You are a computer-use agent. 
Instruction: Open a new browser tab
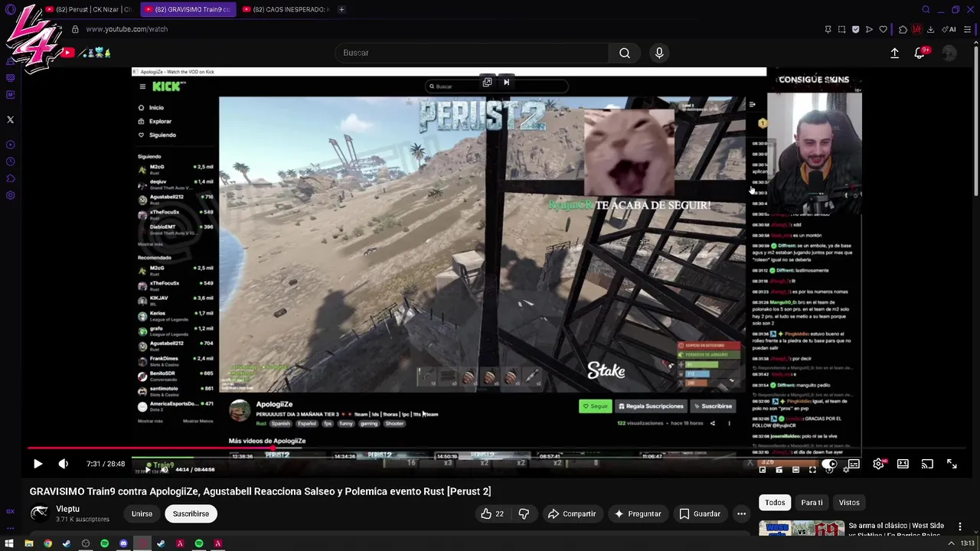(341, 9)
